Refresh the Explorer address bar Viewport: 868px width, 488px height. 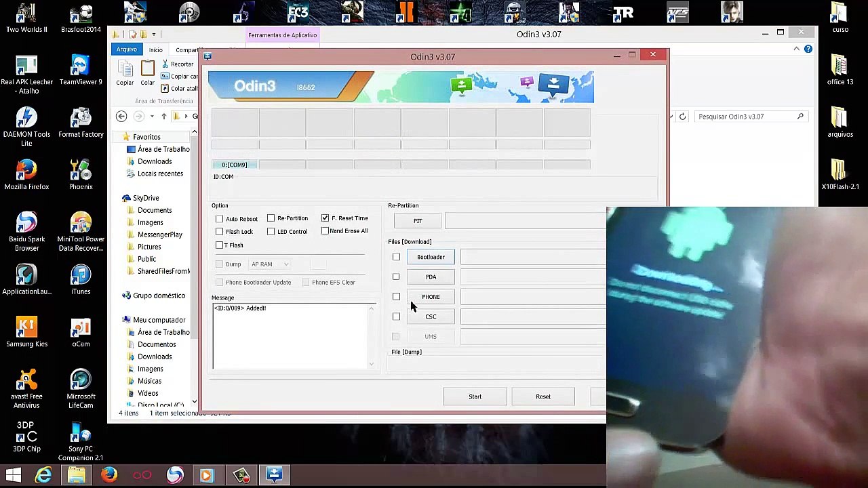click(682, 117)
